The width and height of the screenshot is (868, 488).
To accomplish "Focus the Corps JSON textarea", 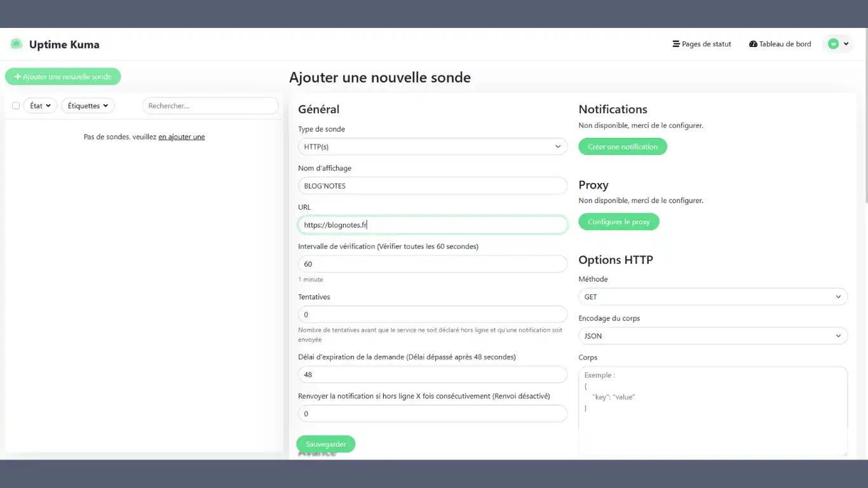I will pos(712,407).
